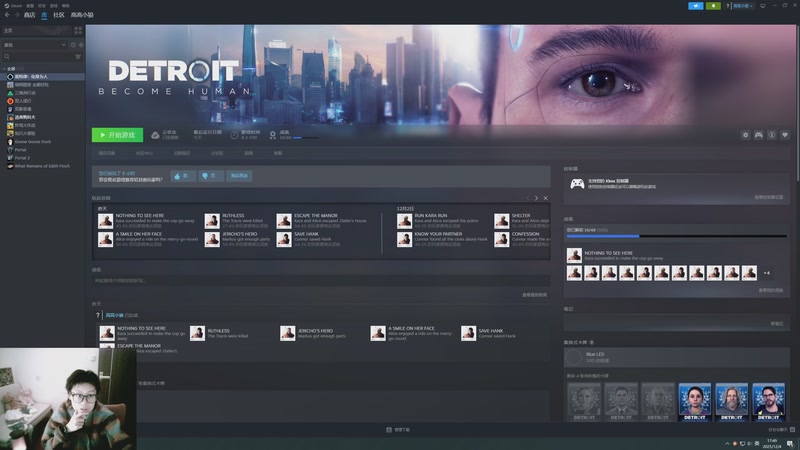
Task: Collapse the 全部 category in game list
Action: (x=5, y=68)
